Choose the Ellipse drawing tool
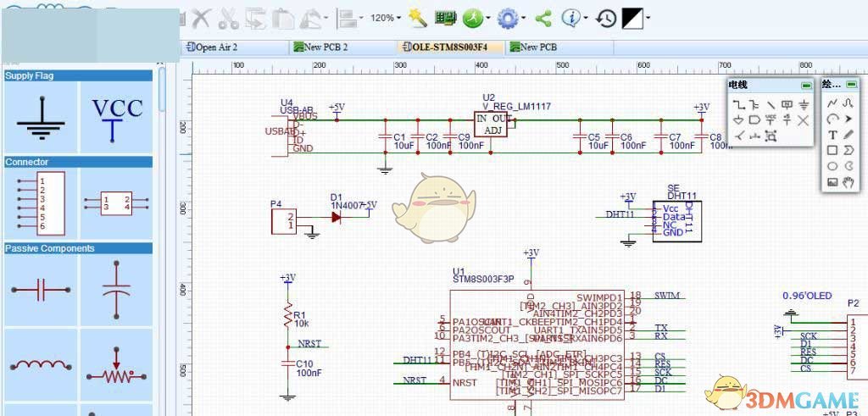The width and height of the screenshot is (868, 416). click(832, 167)
